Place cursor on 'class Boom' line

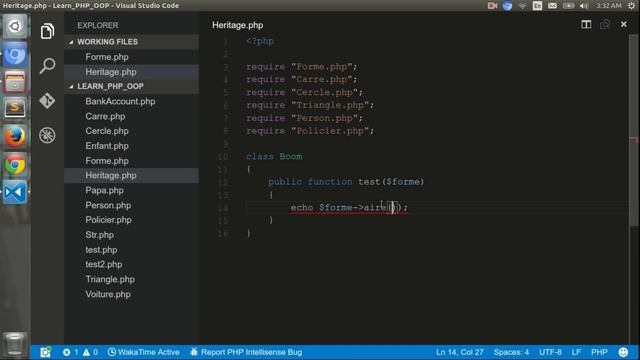click(274, 156)
